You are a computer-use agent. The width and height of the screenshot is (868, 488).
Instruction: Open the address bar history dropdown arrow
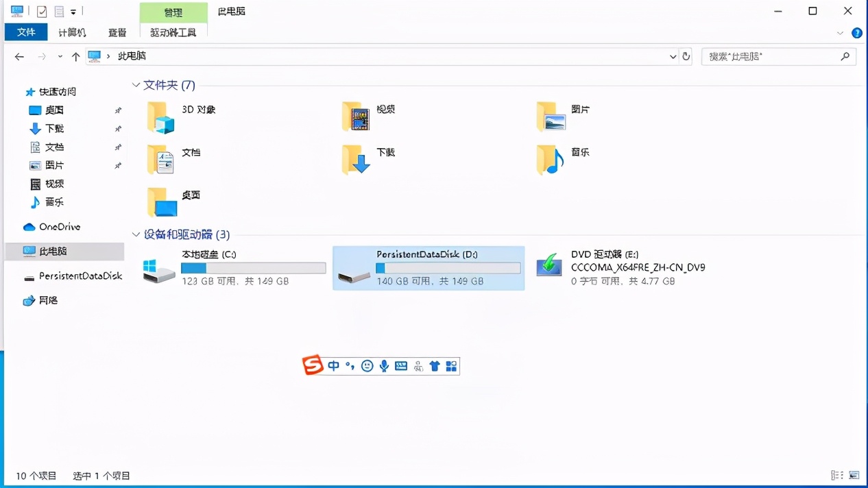[673, 56]
